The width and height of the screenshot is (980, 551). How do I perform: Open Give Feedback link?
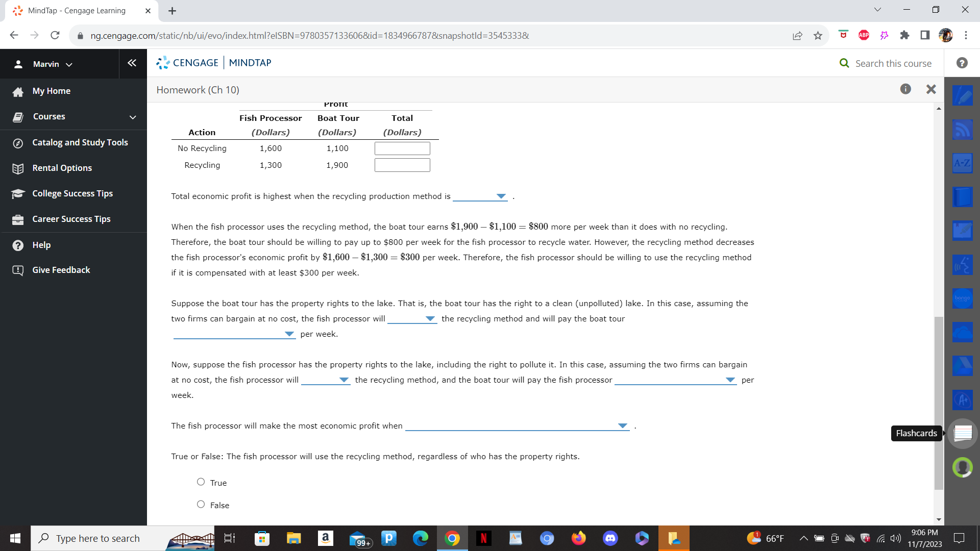tap(60, 270)
